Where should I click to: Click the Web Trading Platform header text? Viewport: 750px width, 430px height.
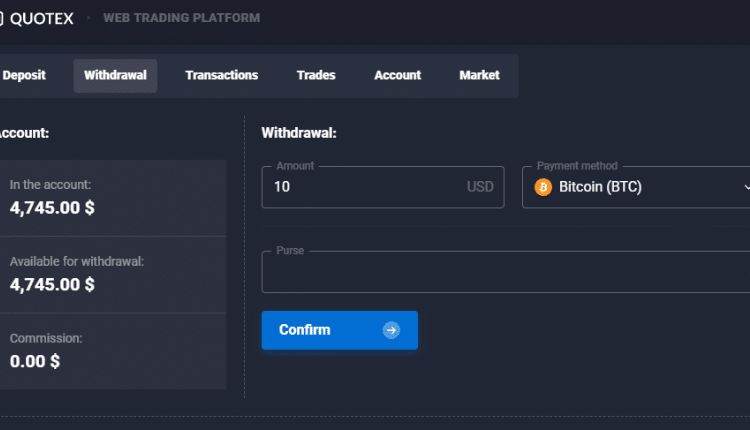(x=181, y=18)
